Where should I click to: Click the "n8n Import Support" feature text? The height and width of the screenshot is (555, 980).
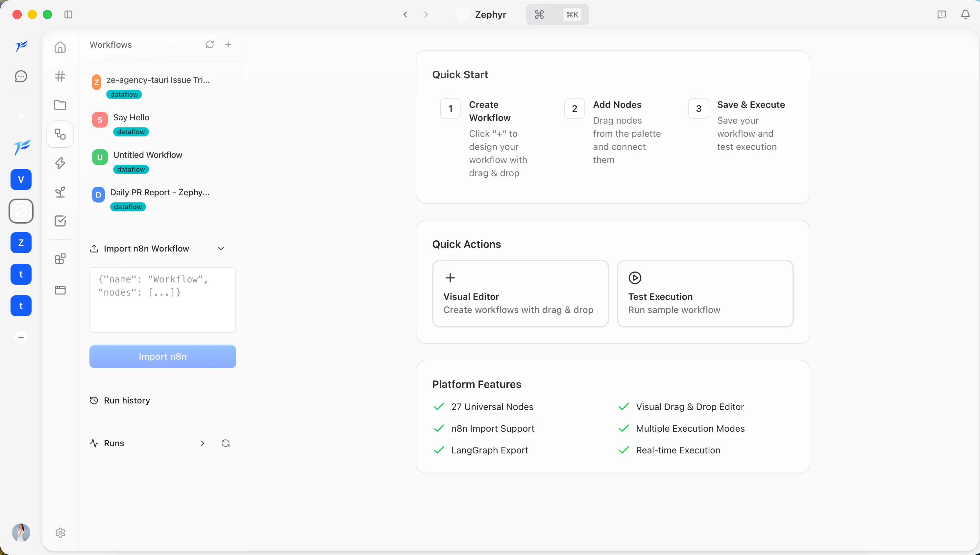click(x=493, y=428)
